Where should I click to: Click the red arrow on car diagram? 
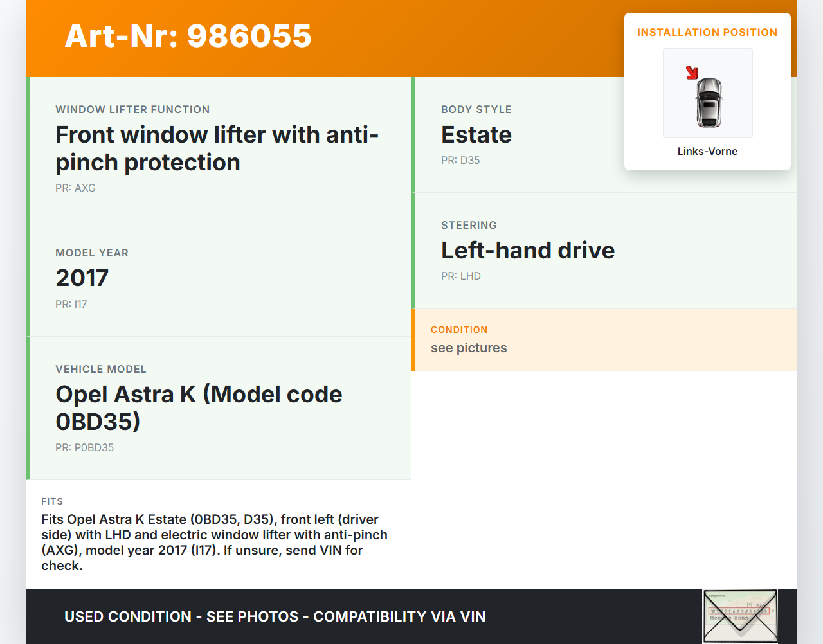tap(692, 73)
